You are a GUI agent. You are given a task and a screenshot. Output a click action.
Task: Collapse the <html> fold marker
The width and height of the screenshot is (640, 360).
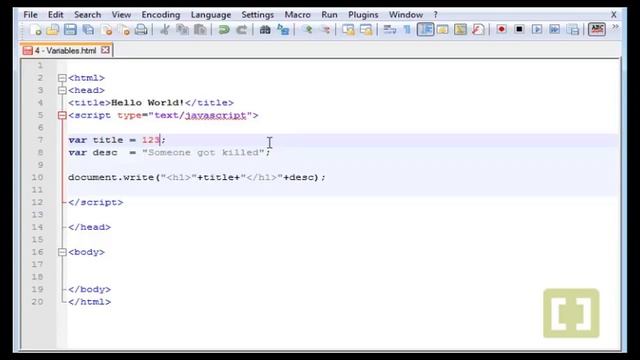click(x=62, y=78)
